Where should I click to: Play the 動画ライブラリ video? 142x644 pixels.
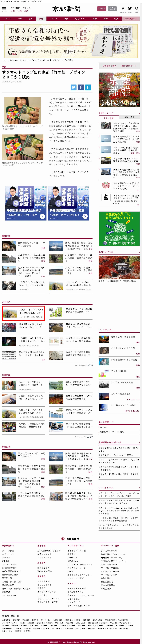pos(119,267)
